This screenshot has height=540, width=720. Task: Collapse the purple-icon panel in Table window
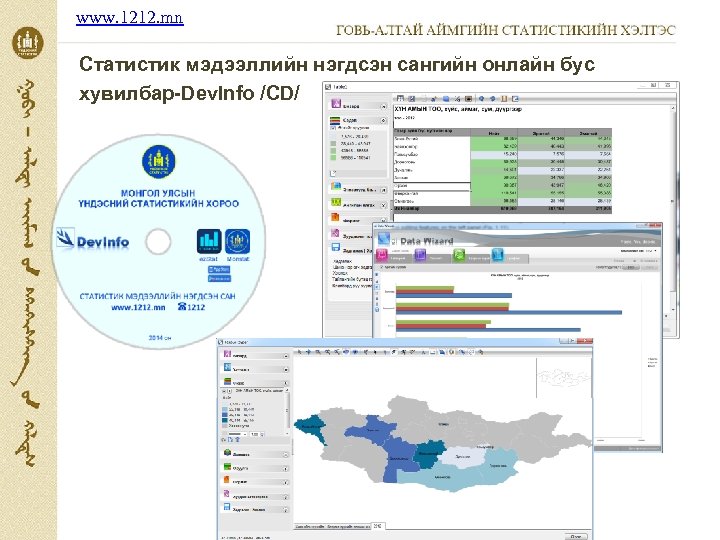[383, 106]
